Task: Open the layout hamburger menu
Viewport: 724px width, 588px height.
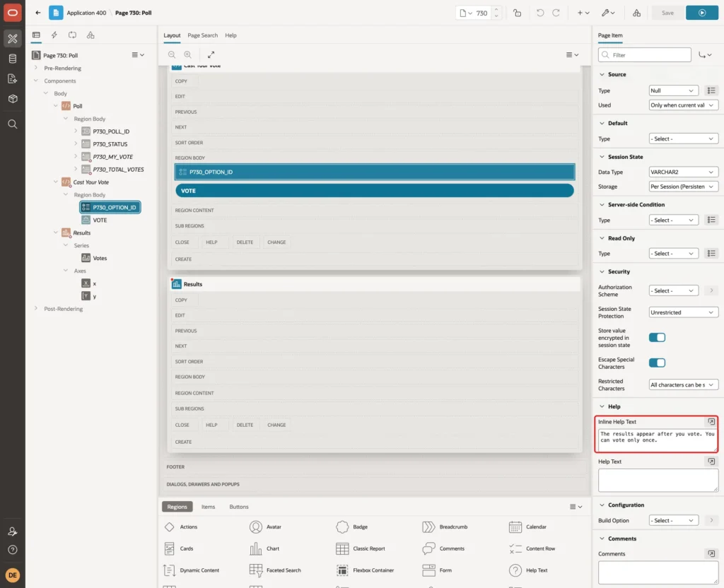Action: coord(572,54)
